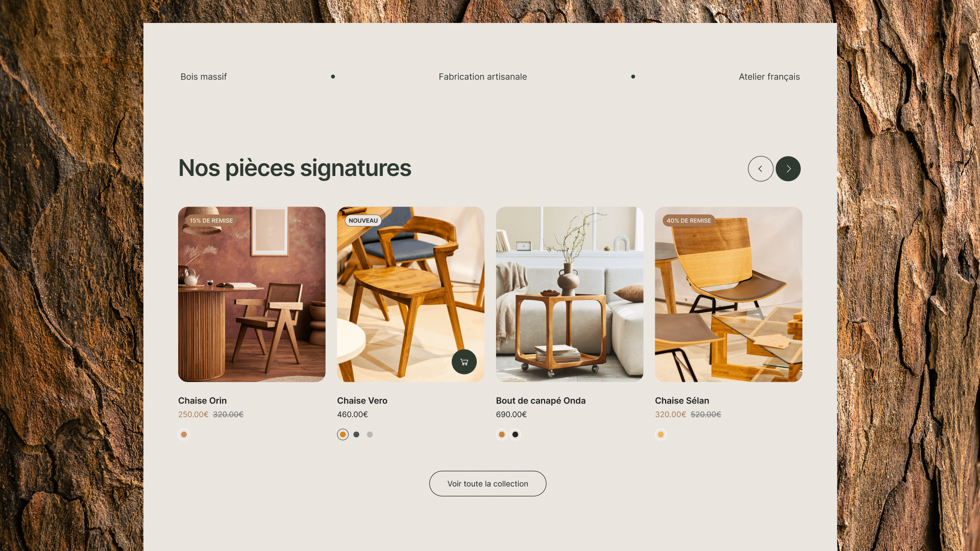Select the dark gray swatch for Chaise Vero
Viewport: 980px width, 551px height.
(356, 435)
